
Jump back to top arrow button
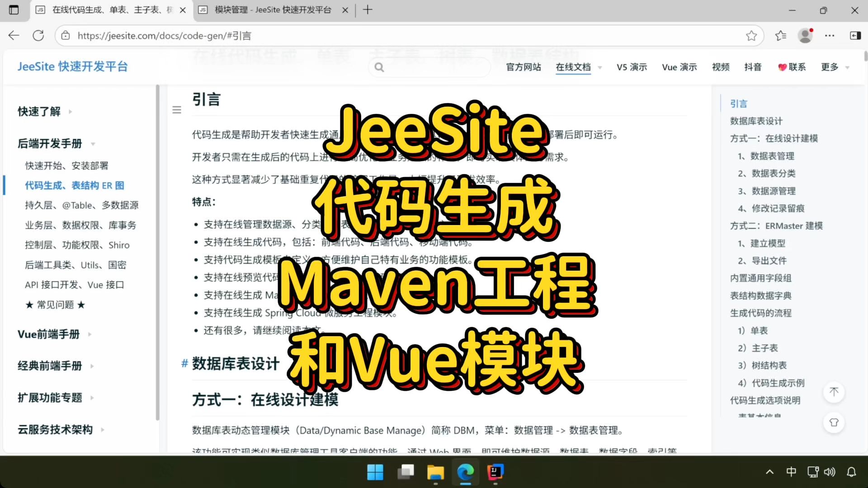834,392
